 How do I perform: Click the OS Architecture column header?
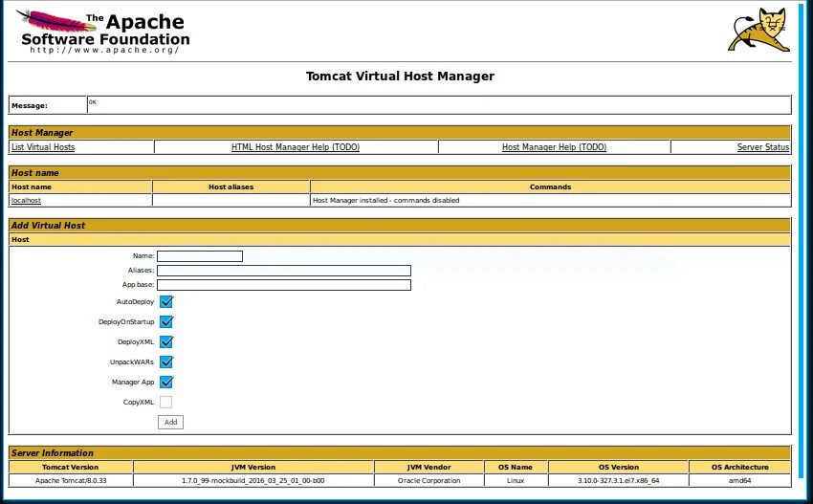pyautogui.click(x=740, y=468)
